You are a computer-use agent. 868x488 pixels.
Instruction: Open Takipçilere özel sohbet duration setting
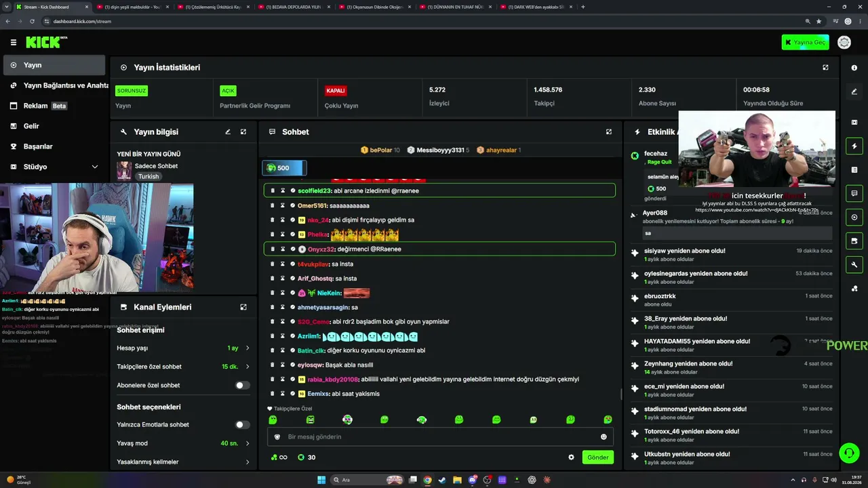tap(183, 367)
